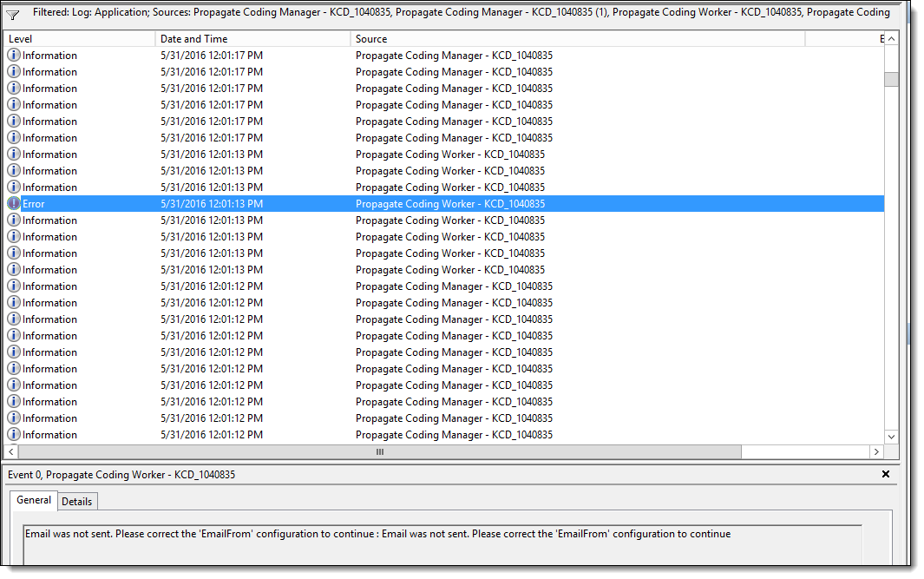Click the vertical scrollbar down arrow
Image resolution: width=924 pixels, height=579 pixels.
click(892, 436)
